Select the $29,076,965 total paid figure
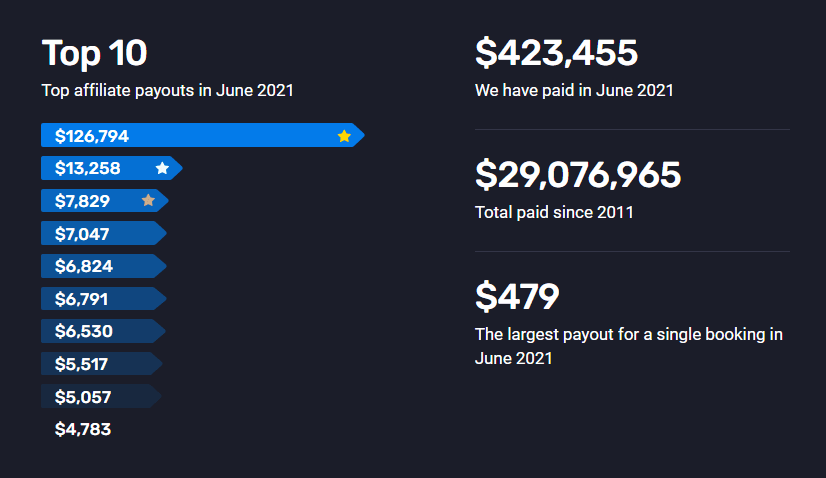Image resolution: width=826 pixels, height=478 pixels. click(578, 175)
